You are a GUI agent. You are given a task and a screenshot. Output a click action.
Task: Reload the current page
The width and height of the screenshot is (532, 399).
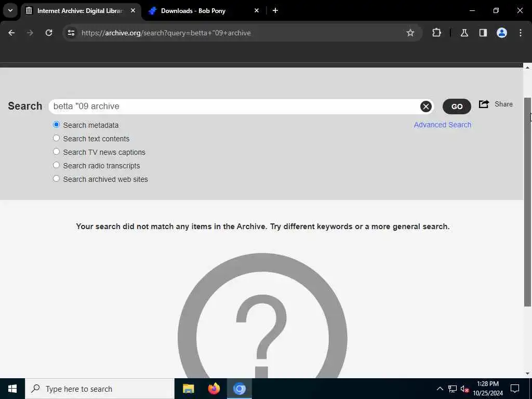tap(49, 33)
